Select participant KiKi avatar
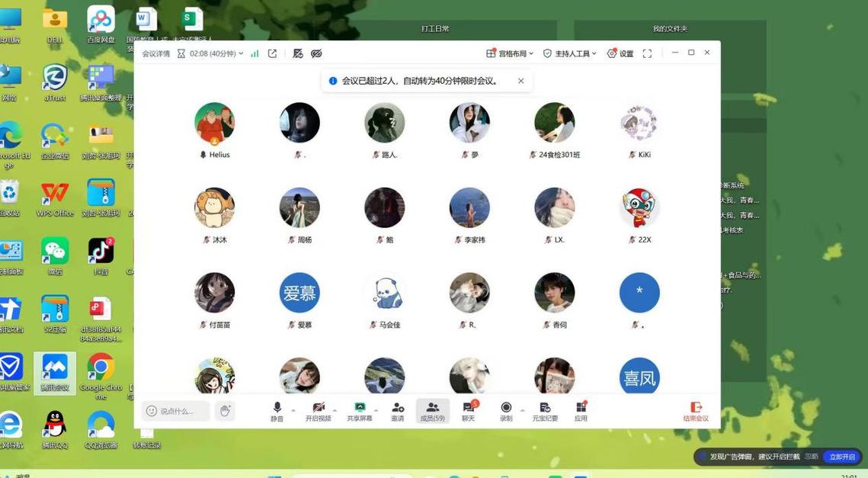The width and height of the screenshot is (868, 478). click(x=639, y=123)
